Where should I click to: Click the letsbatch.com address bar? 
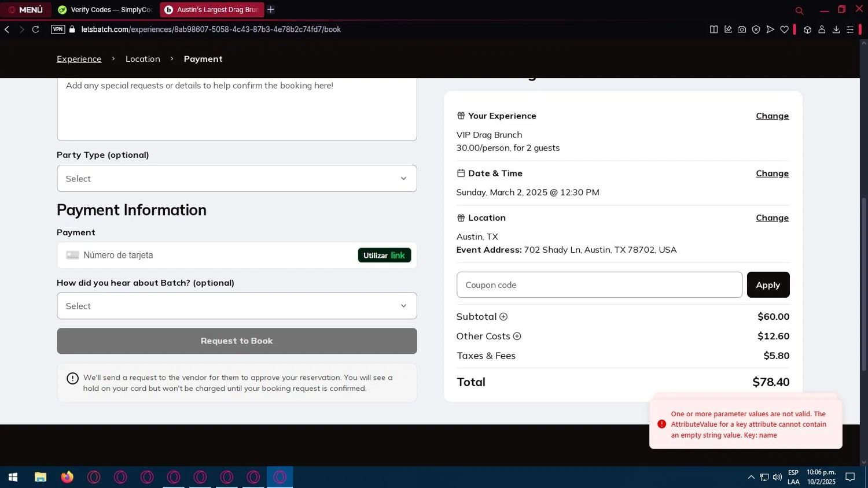click(211, 29)
